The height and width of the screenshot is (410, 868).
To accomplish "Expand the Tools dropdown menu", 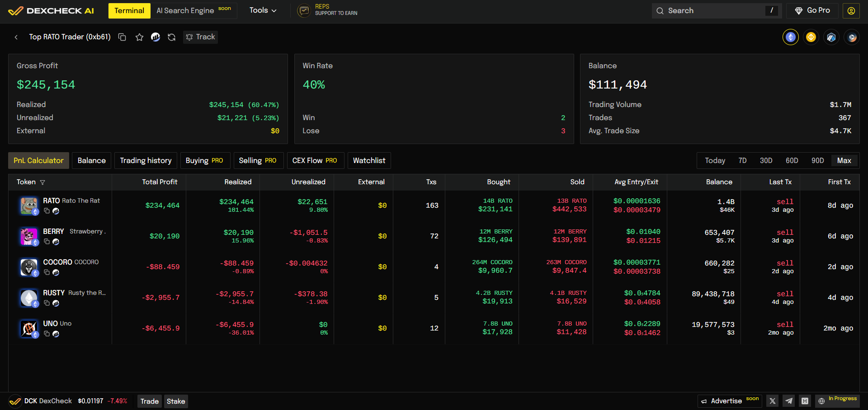I will 263,10.
